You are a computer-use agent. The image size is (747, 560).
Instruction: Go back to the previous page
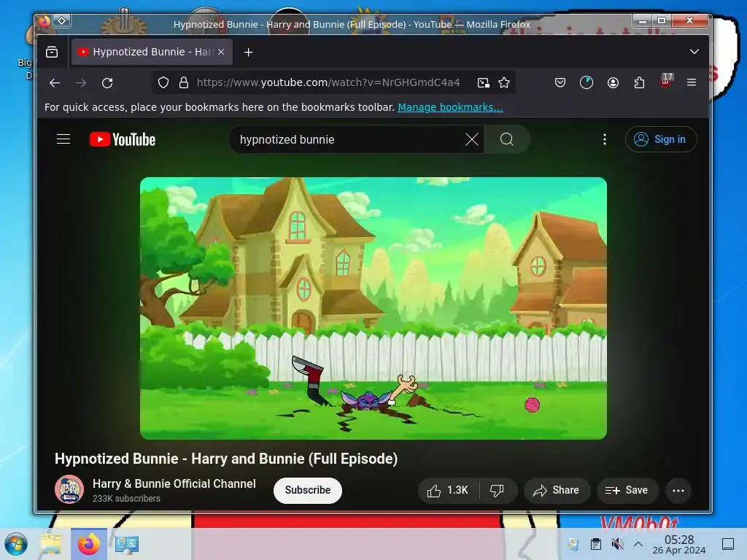point(55,83)
